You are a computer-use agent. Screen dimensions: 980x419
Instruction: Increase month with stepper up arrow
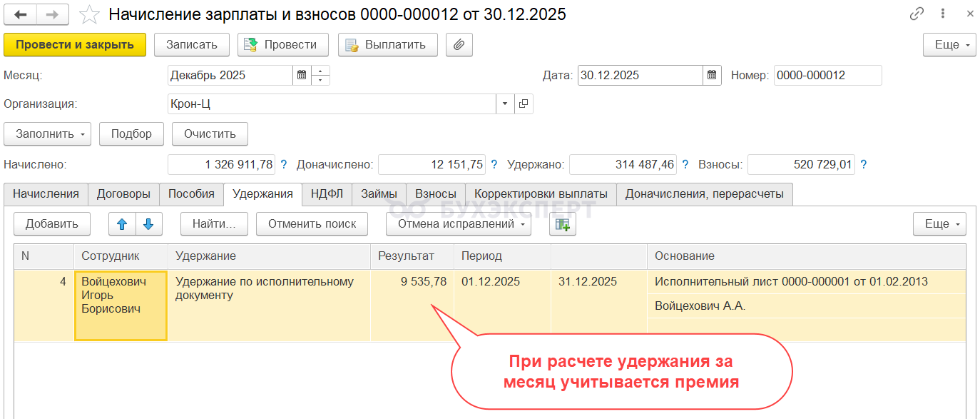pos(320,71)
